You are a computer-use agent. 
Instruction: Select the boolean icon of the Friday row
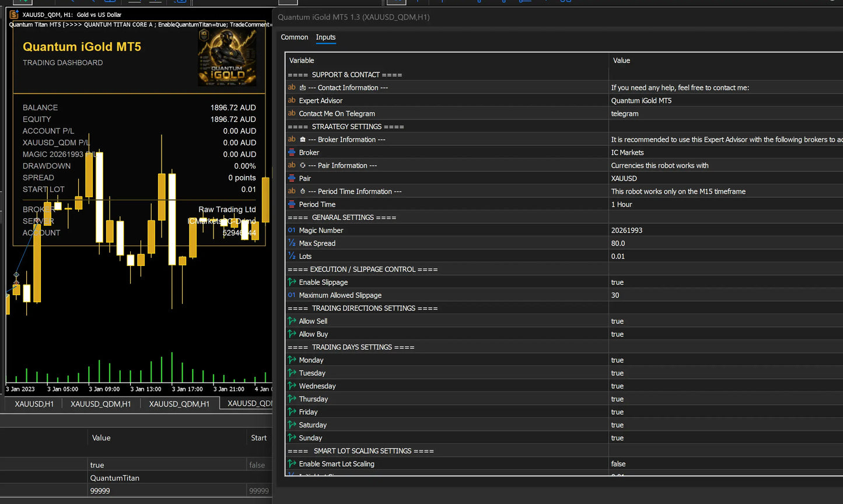point(292,412)
